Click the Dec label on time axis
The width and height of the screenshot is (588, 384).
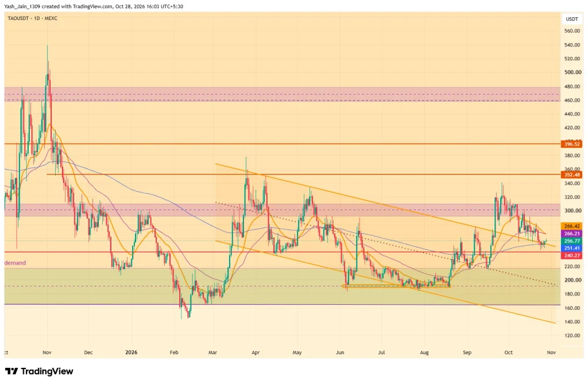point(88,352)
